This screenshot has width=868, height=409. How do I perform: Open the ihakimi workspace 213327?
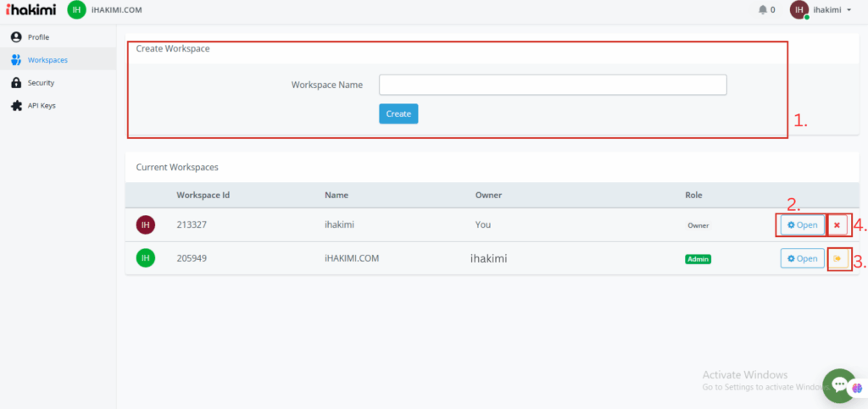point(802,225)
